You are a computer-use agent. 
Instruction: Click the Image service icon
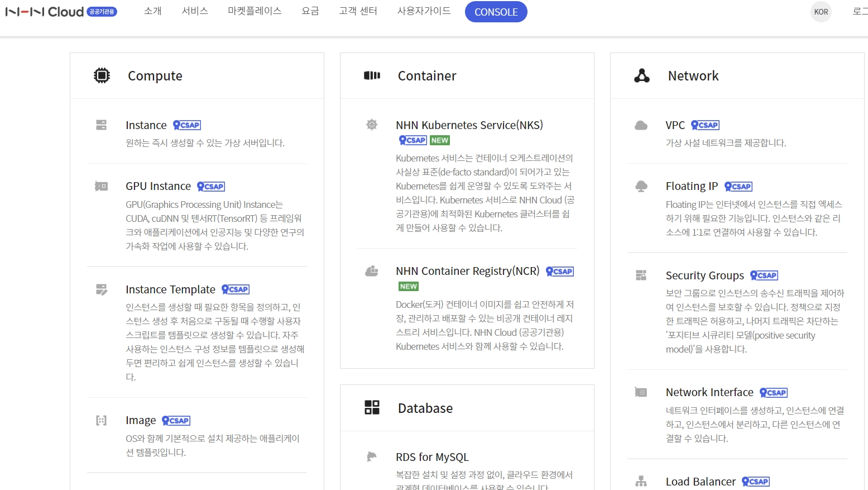coord(101,420)
